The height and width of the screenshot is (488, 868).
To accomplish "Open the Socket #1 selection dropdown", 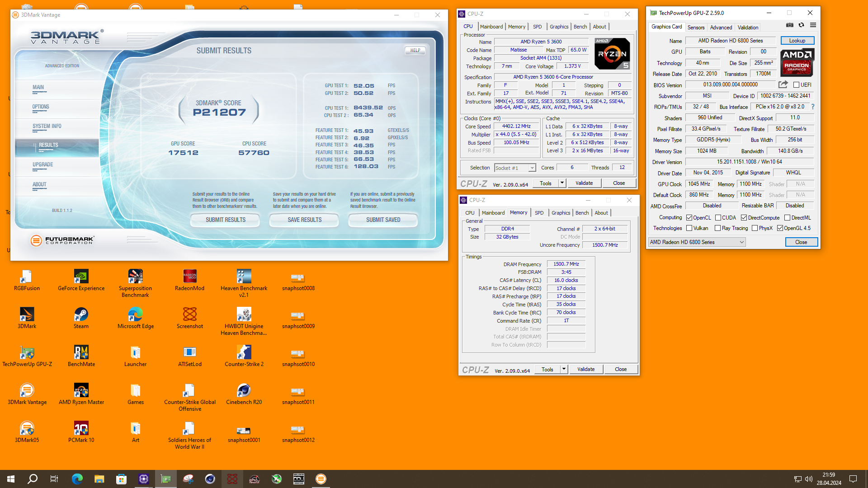I will click(515, 168).
